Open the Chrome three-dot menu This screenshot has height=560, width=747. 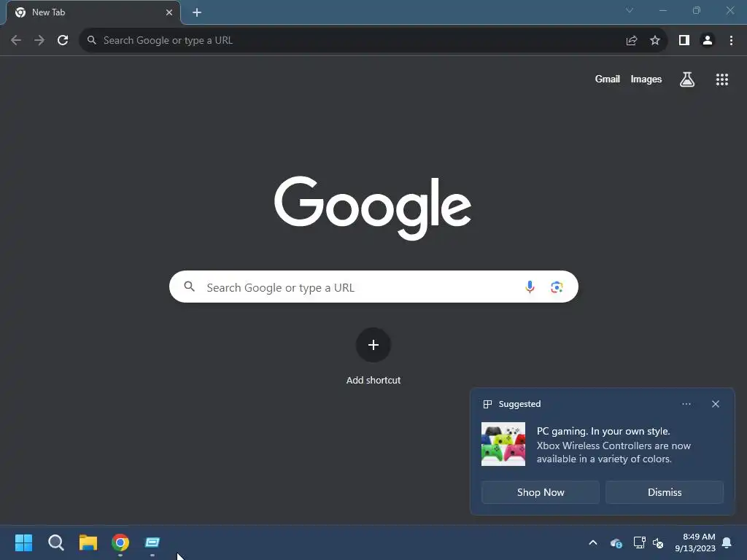[x=731, y=41]
